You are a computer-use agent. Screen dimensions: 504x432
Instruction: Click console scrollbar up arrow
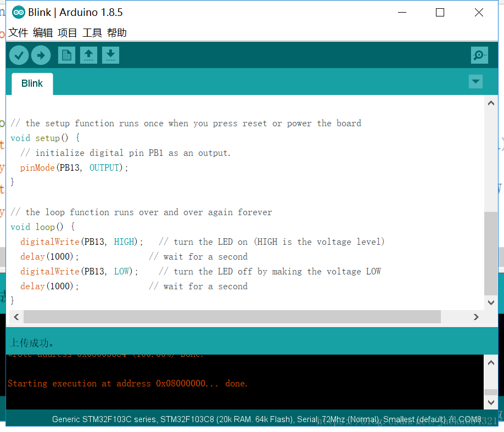tap(491, 363)
